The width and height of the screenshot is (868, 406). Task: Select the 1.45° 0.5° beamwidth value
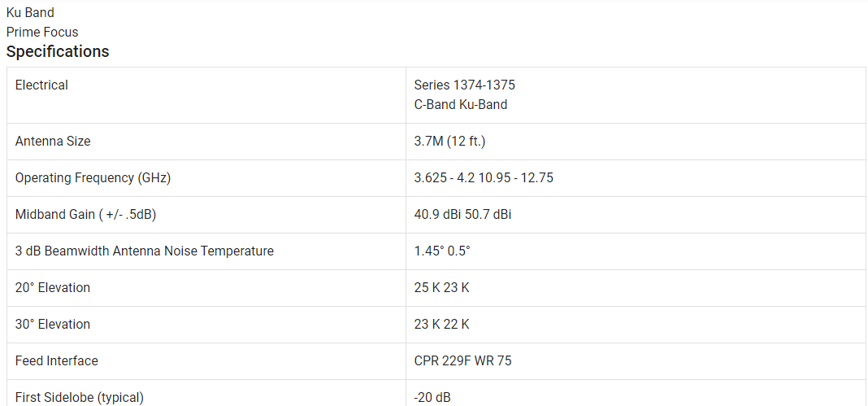pyautogui.click(x=442, y=251)
